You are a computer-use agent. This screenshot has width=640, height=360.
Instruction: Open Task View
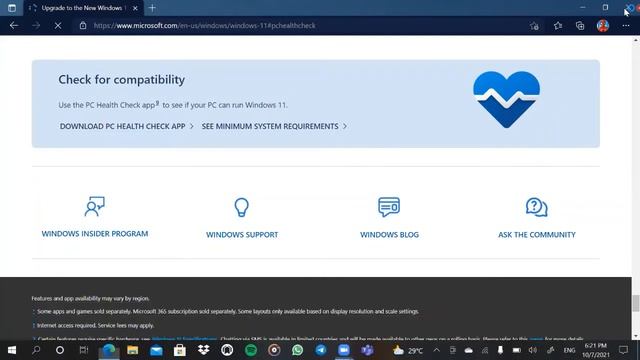click(84, 350)
